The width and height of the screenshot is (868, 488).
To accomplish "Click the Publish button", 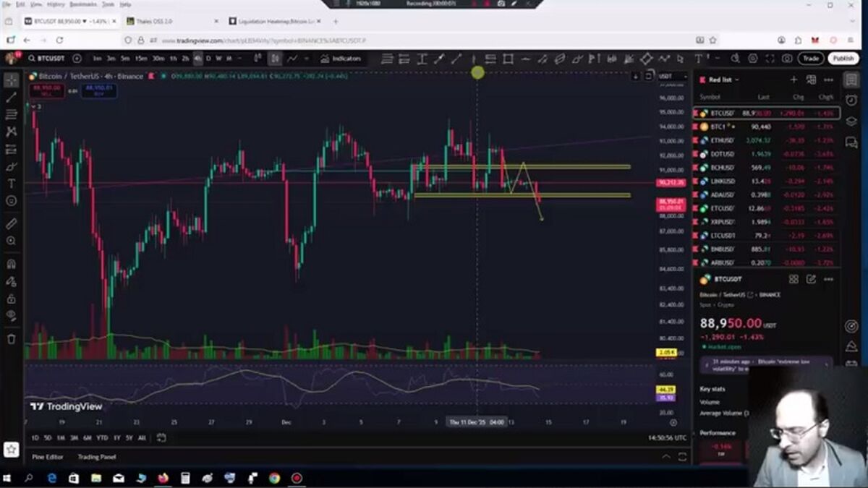I will pyautogui.click(x=843, y=59).
